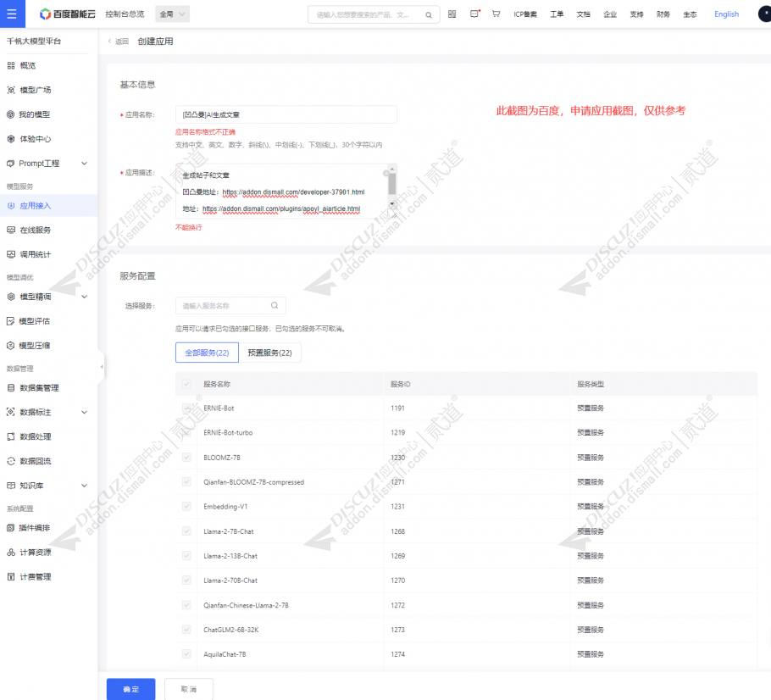Screen dimensions: 771x700
Task: Click the 模型评估 icon in sidebar
Action: coord(10,321)
